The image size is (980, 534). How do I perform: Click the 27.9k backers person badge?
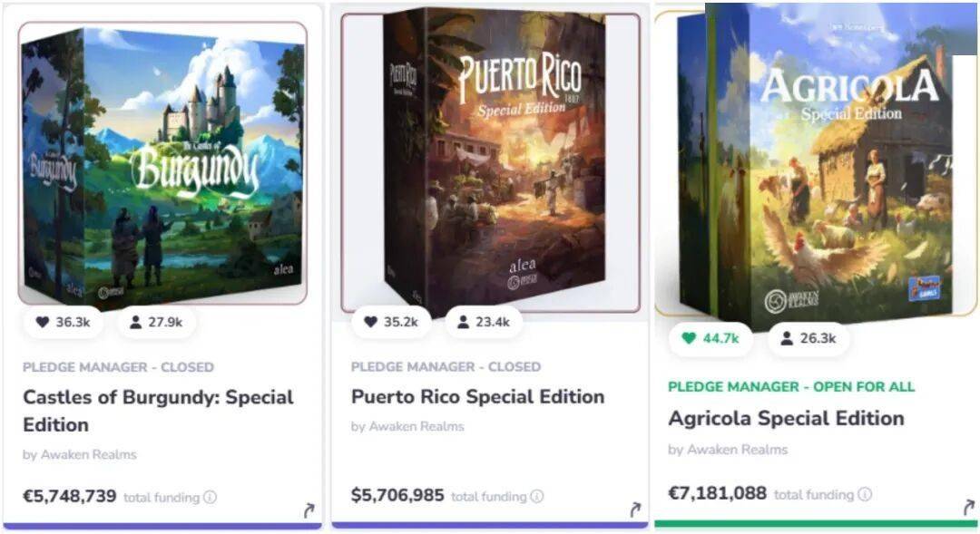click(x=156, y=322)
